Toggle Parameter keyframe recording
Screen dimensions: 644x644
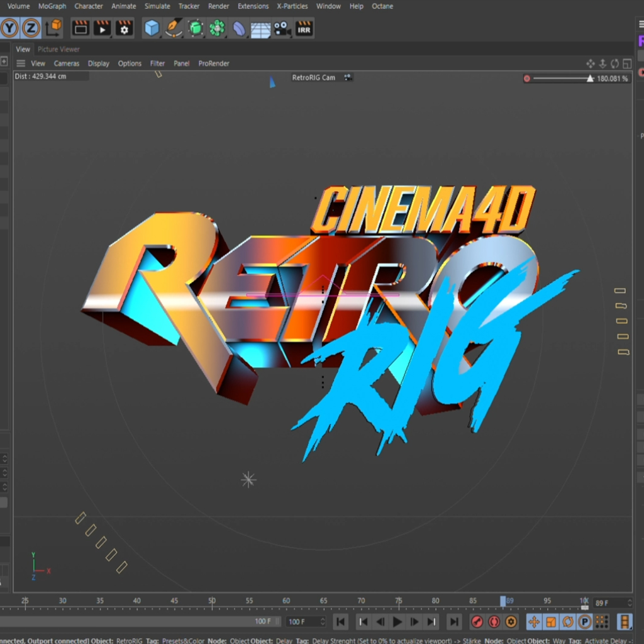[x=584, y=622]
